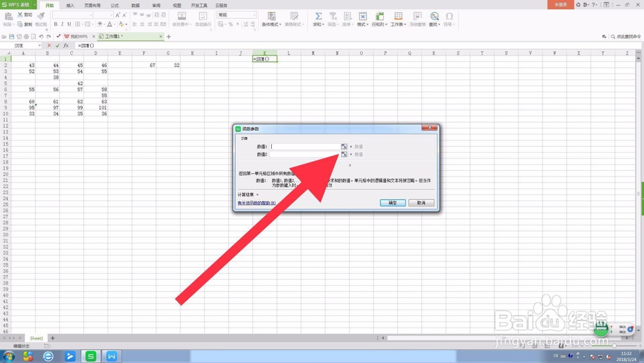Confirm the SUM dialog with 确定
Screen dimensions: 644x363
pyautogui.click(x=393, y=202)
